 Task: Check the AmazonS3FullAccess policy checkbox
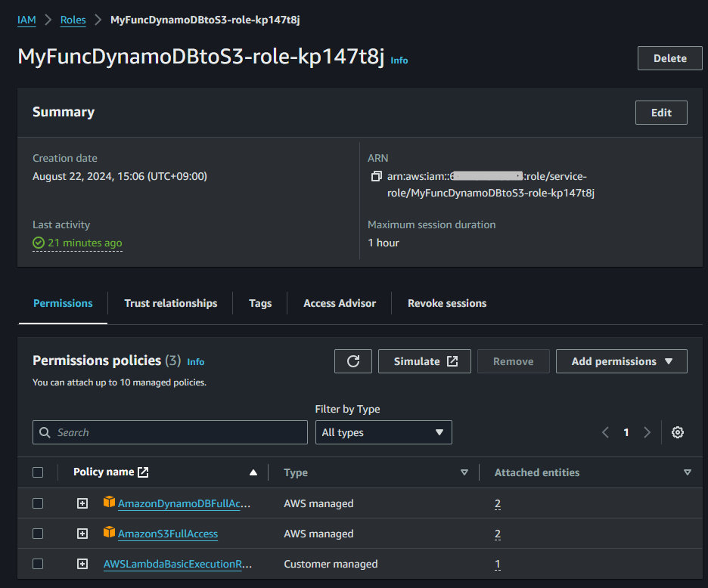[38, 534]
